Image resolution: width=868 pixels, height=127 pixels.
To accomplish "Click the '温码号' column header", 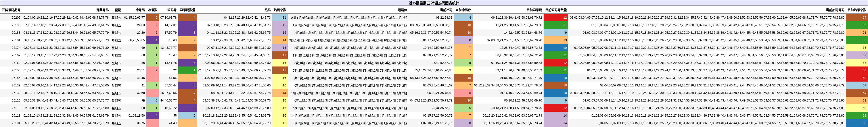I will [172, 10].
